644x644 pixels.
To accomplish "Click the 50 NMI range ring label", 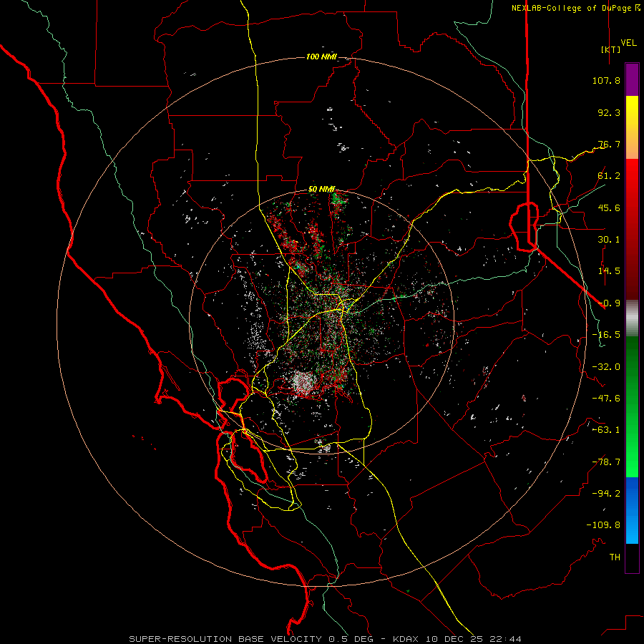I will [x=321, y=190].
